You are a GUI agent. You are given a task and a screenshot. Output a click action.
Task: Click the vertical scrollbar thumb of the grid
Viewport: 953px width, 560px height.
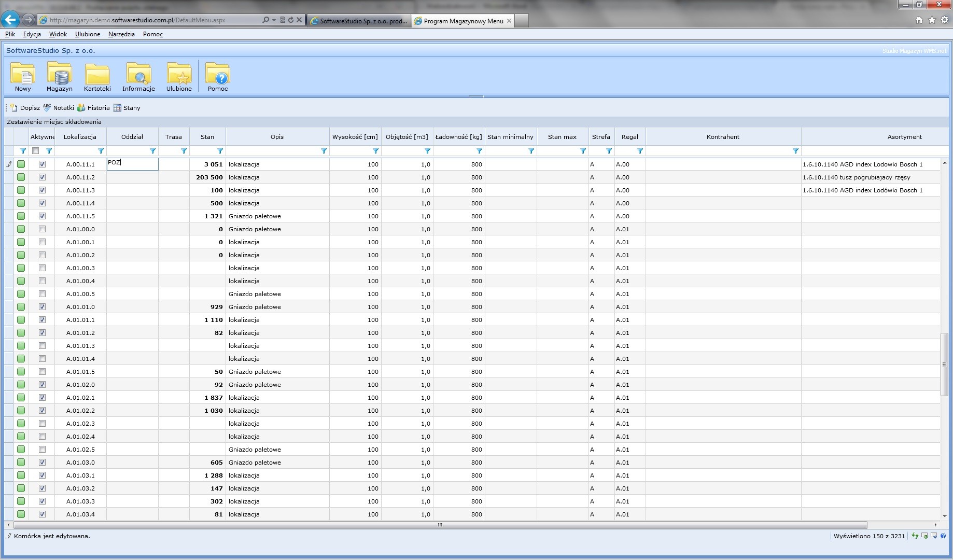[945, 365]
